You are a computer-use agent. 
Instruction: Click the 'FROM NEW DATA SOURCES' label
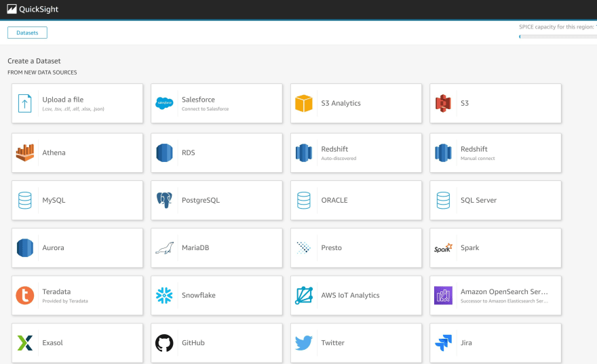(42, 73)
